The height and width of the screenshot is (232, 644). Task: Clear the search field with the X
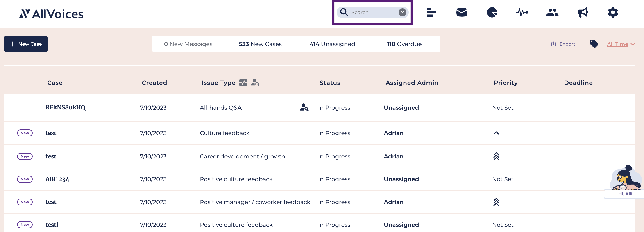click(x=402, y=12)
